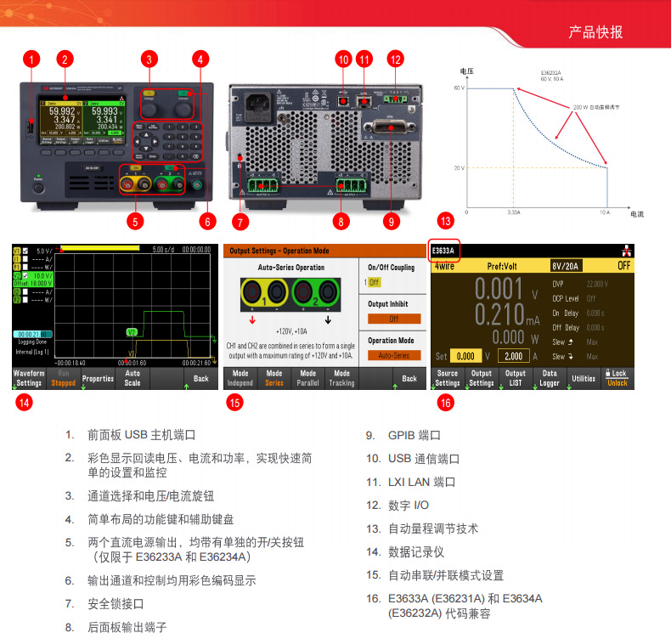Screen dimensions: 671x644
Task: Click the Operation Mode Auto-Series field
Action: point(394,355)
